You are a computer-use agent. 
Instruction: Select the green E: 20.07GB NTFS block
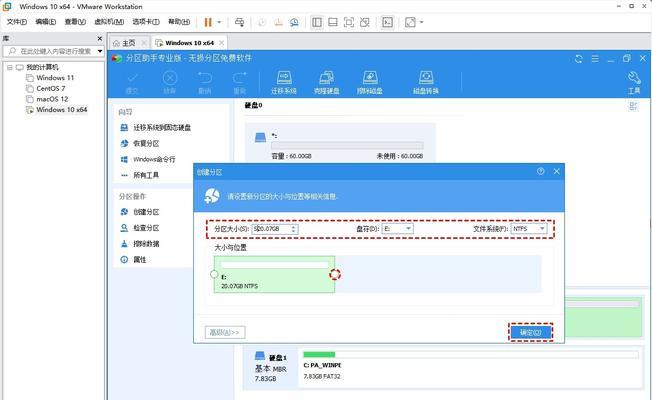[274, 274]
